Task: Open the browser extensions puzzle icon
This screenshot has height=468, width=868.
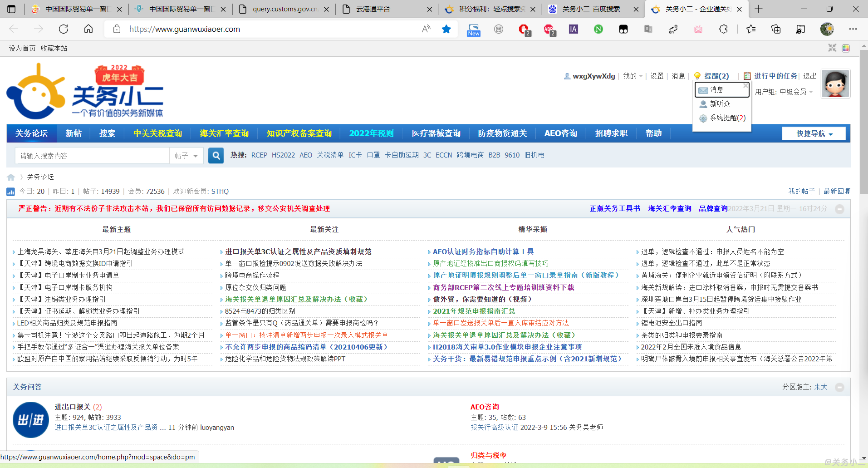Action: [723, 29]
